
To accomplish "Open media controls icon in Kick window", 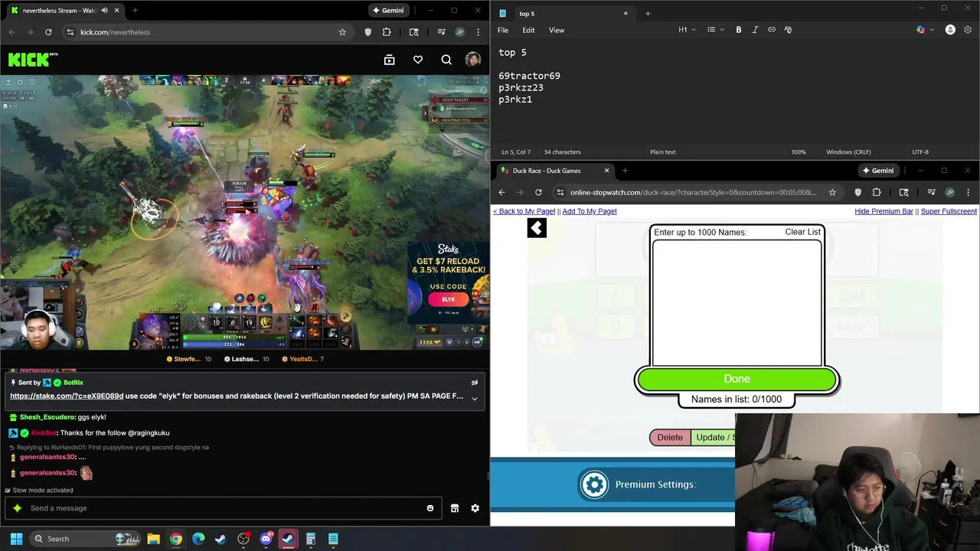I will (x=441, y=32).
